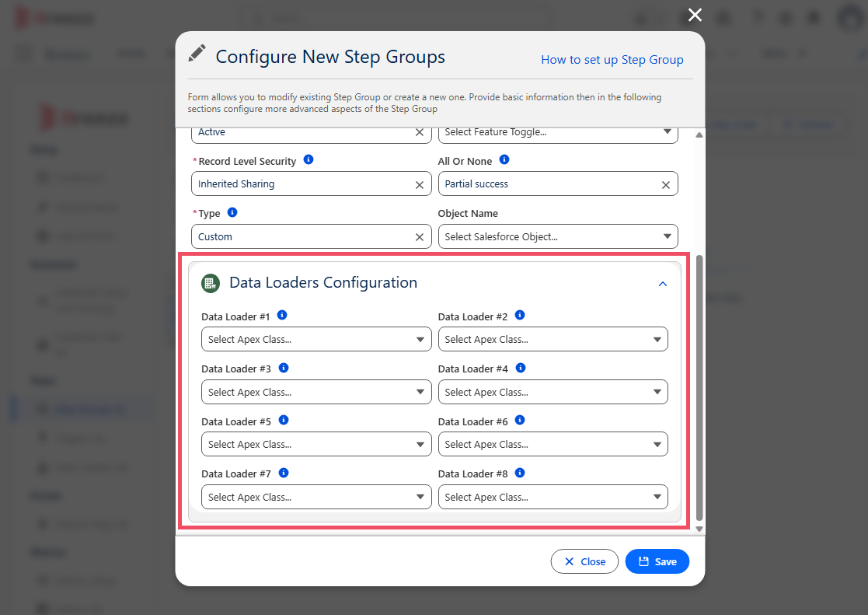
Task: Click the info icon for Data Loader #5
Action: 284,420
